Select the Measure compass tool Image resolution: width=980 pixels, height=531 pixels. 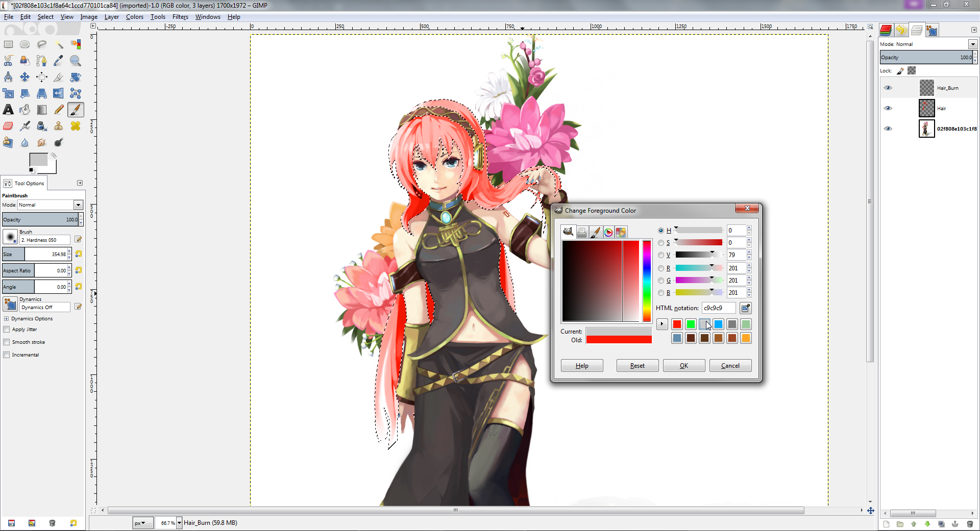point(9,77)
